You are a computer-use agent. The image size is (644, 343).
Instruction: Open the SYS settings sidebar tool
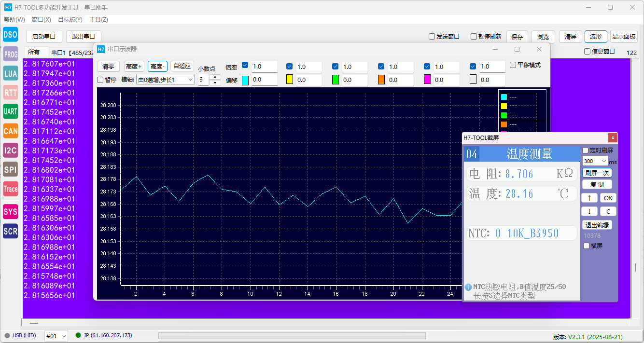click(x=11, y=212)
